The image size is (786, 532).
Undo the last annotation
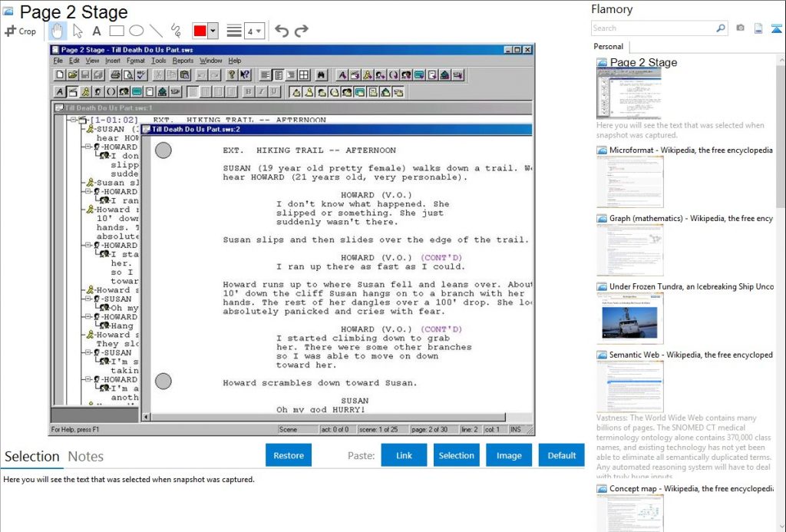coord(282,31)
